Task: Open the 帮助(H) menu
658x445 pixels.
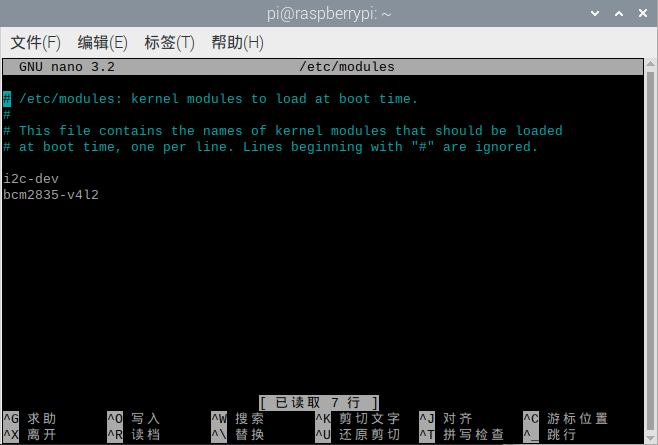Action: click(238, 43)
